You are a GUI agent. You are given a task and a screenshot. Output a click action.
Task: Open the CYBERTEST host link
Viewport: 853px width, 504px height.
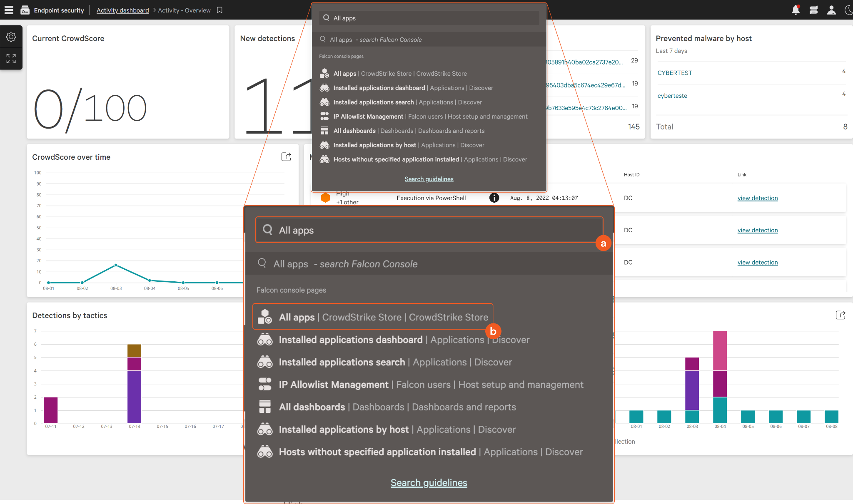(675, 73)
